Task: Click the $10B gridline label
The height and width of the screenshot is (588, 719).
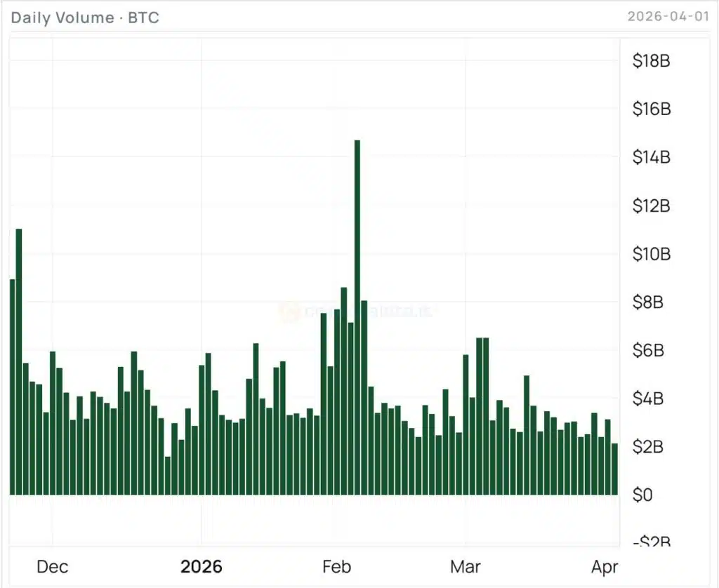Action: [649, 254]
